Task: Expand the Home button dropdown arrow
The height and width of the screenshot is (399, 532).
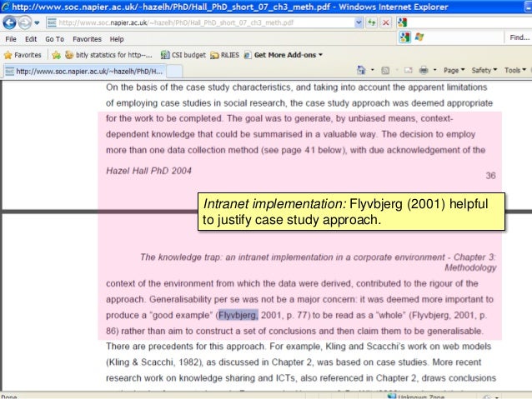Action: tap(372, 70)
